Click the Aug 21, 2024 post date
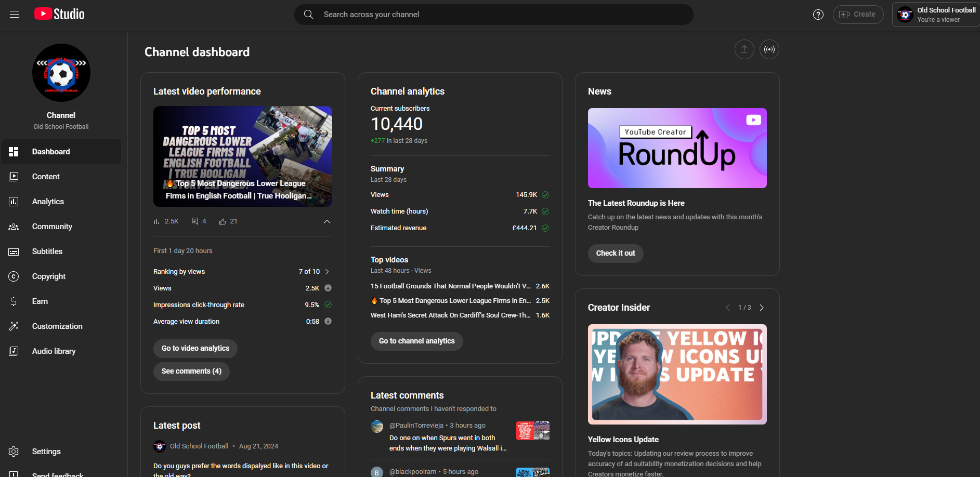This screenshot has width=980, height=477. [x=258, y=446]
